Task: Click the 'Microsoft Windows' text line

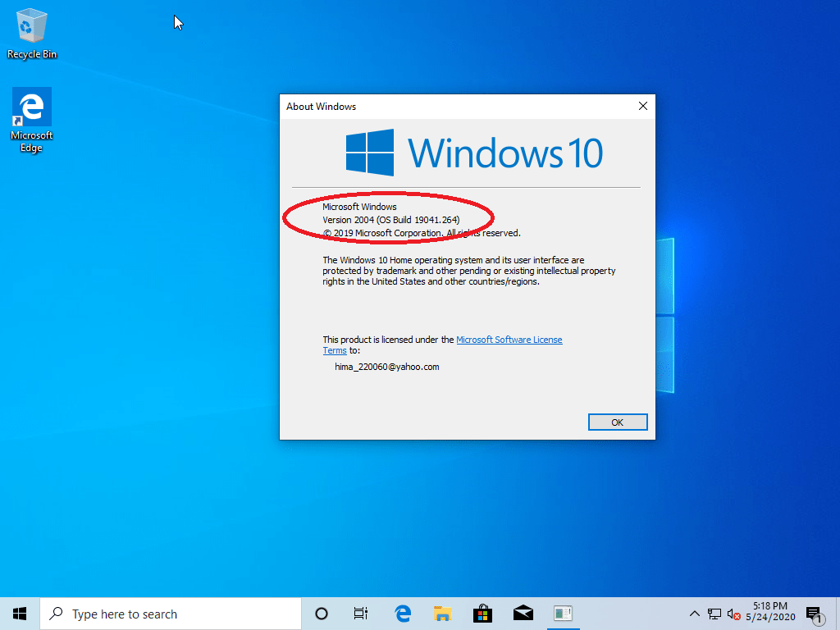Action: click(x=359, y=207)
